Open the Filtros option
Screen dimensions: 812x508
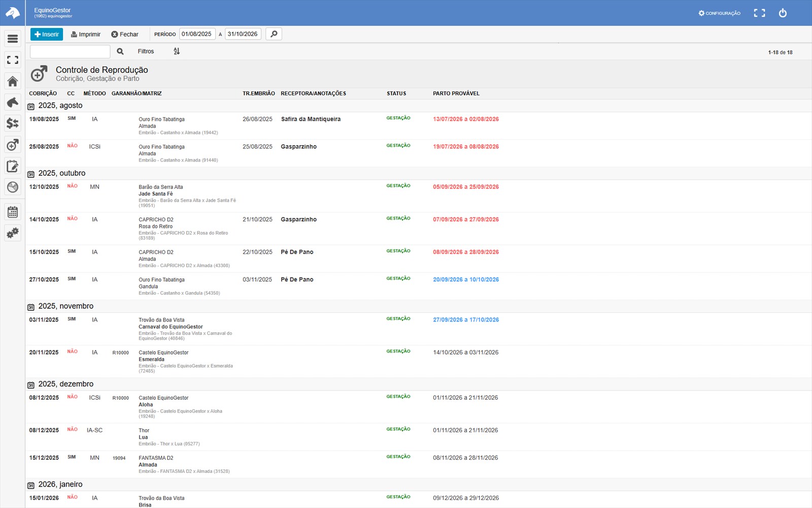146,51
